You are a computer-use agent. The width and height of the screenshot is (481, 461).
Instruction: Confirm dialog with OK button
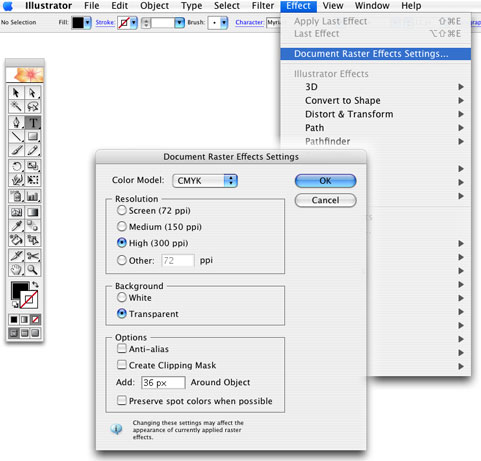pyautogui.click(x=325, y=181)
